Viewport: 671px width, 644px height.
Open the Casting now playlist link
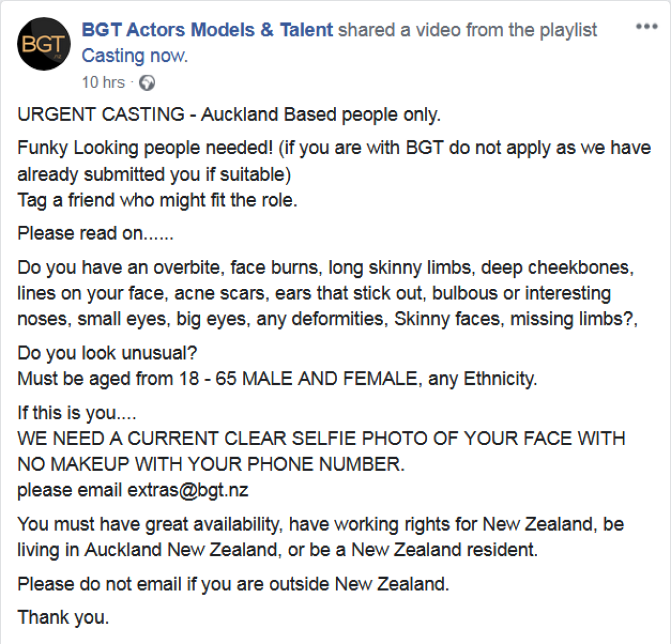coord(134,55)
